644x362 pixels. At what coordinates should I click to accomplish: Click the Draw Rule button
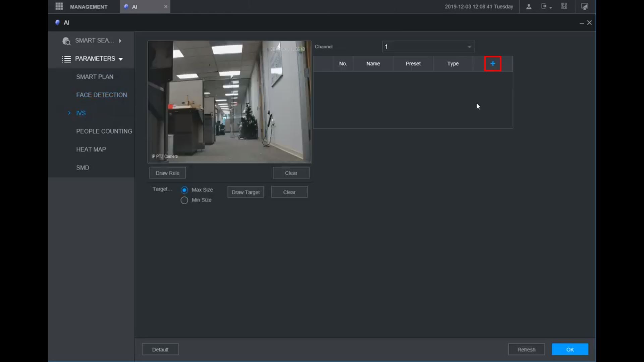point(167,173)
